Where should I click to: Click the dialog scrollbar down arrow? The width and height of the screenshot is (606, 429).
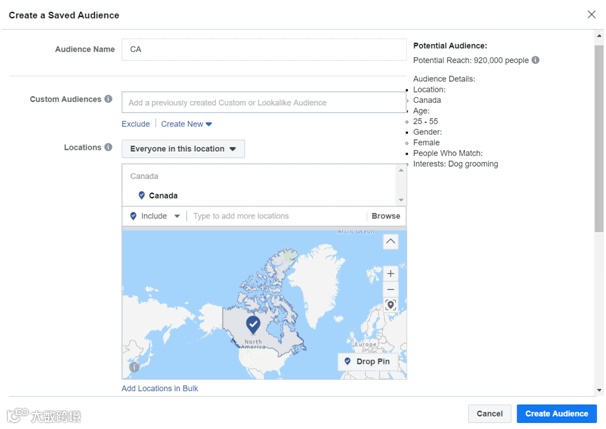pos(599,390)
